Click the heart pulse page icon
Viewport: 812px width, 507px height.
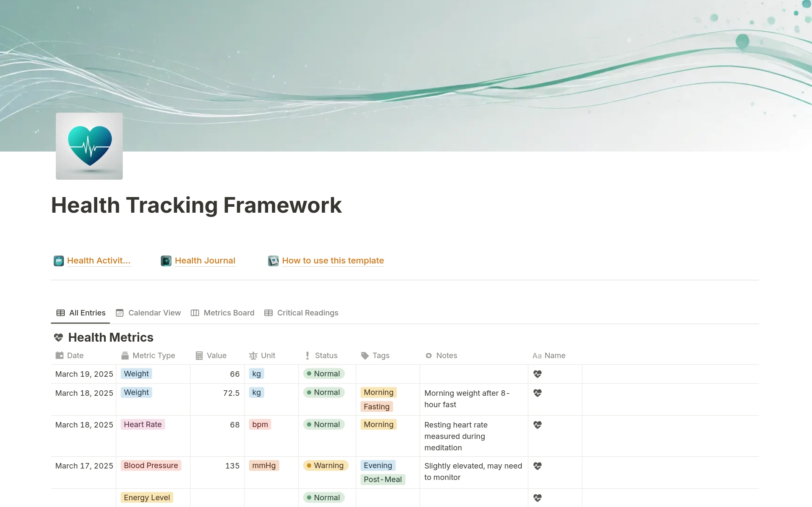pyautogui.click(x=89, y=146)
